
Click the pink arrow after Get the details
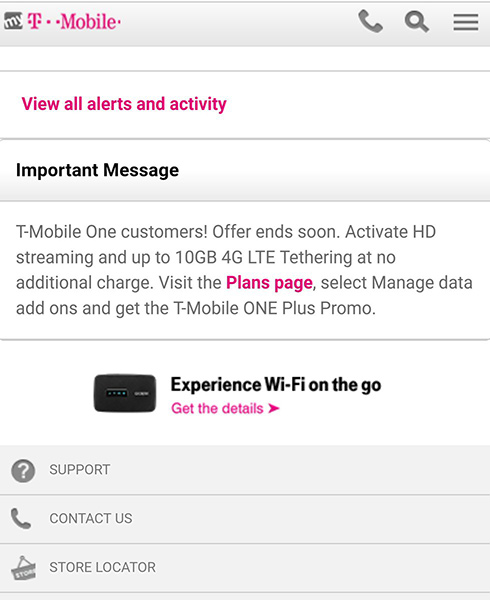[273, 408]
